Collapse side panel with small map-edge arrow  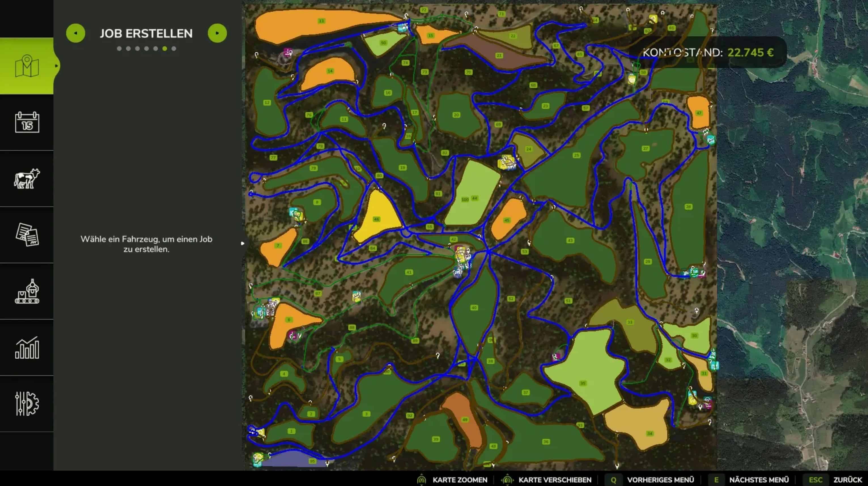(x=242, y=243)
